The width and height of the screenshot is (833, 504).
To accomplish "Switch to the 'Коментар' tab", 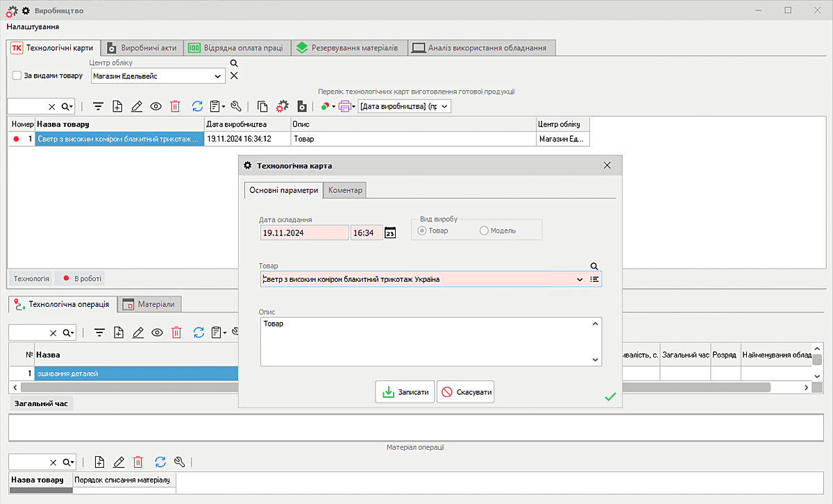I will tap(345, 190).
